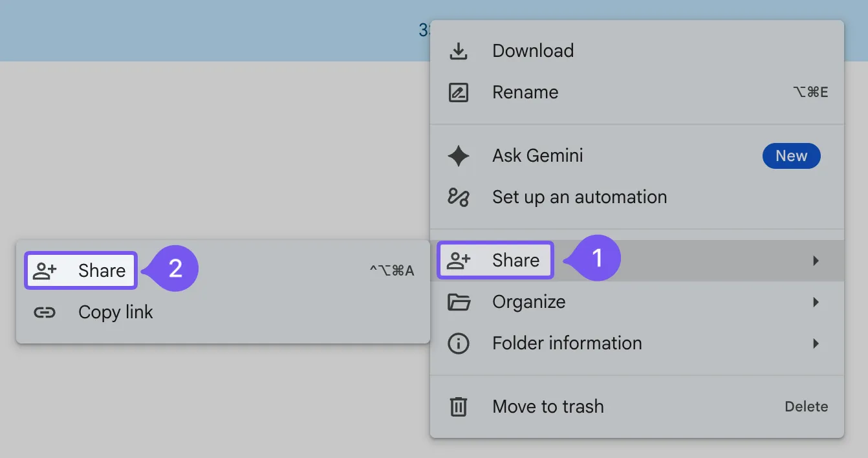Choose the Download label in the context menu
This screenshot has width=868, height=458.
[x=533, y=51]
